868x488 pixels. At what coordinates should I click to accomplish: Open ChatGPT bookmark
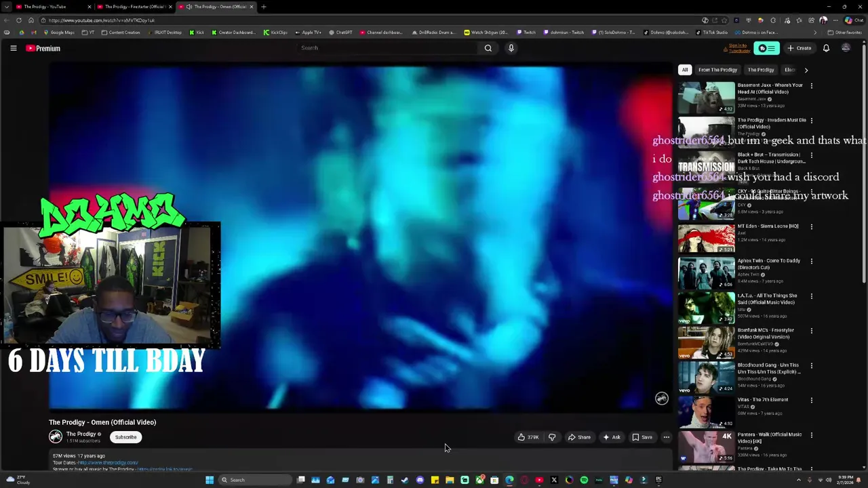pyautogui.click(x=342, y=33)
